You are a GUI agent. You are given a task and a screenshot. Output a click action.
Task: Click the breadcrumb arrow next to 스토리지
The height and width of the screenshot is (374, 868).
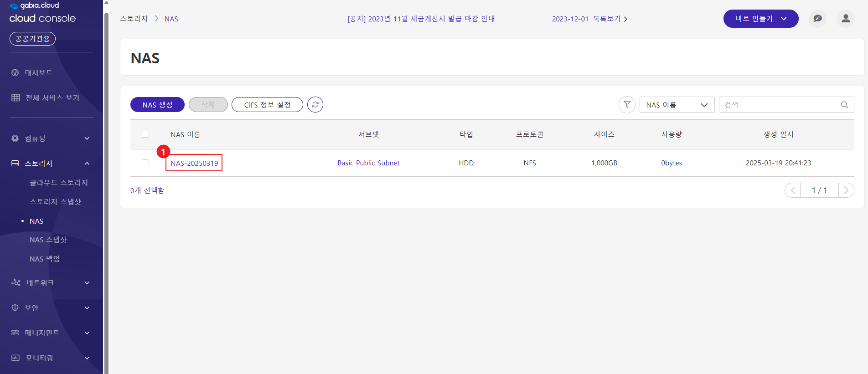(x=156, y=19)
